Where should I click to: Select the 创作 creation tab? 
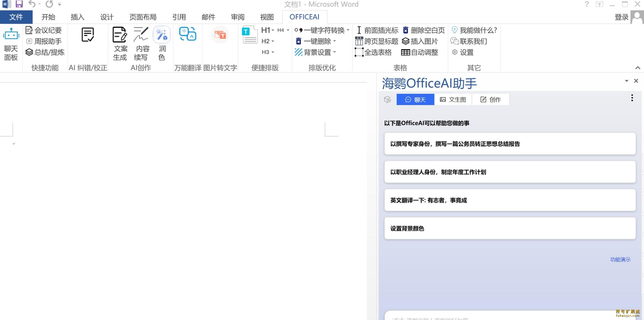tap(490, 99)
